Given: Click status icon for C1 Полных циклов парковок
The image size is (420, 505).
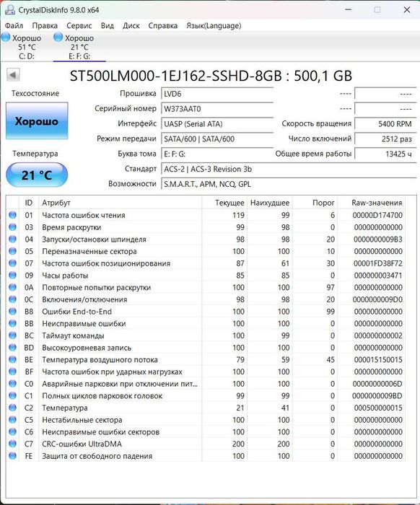Looking at the screenshot, I should [x=12, y=395].
